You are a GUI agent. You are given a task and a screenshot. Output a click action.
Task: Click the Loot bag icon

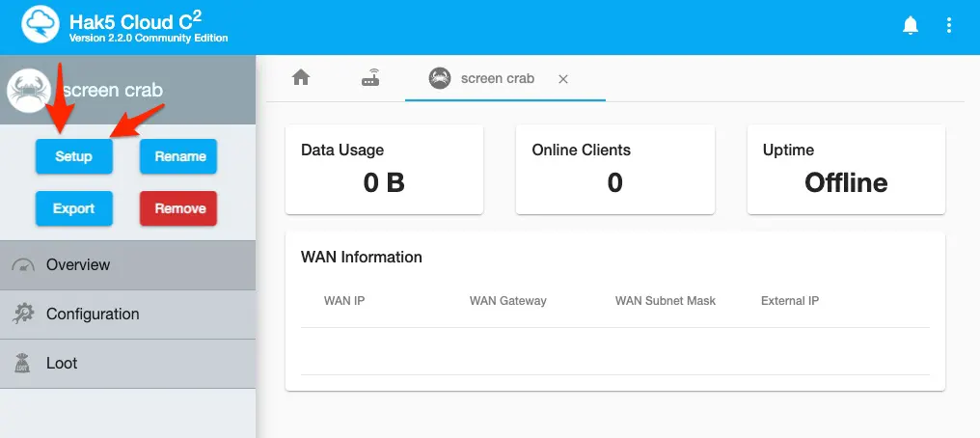point(22,363)
